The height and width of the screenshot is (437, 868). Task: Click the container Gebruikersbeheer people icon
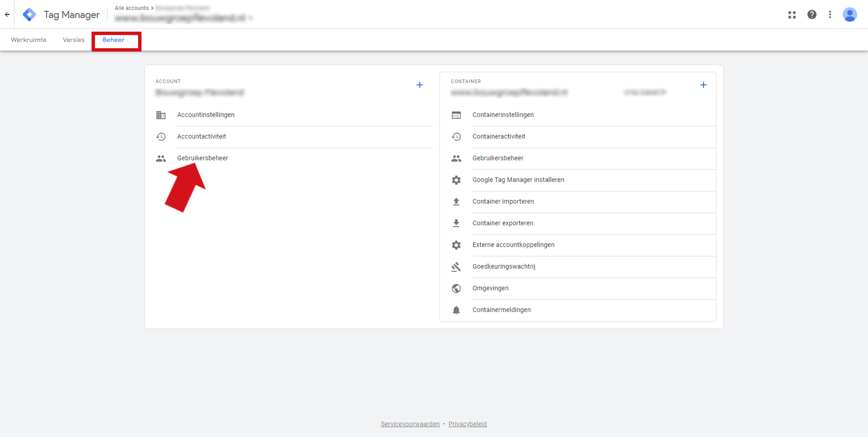456,158
